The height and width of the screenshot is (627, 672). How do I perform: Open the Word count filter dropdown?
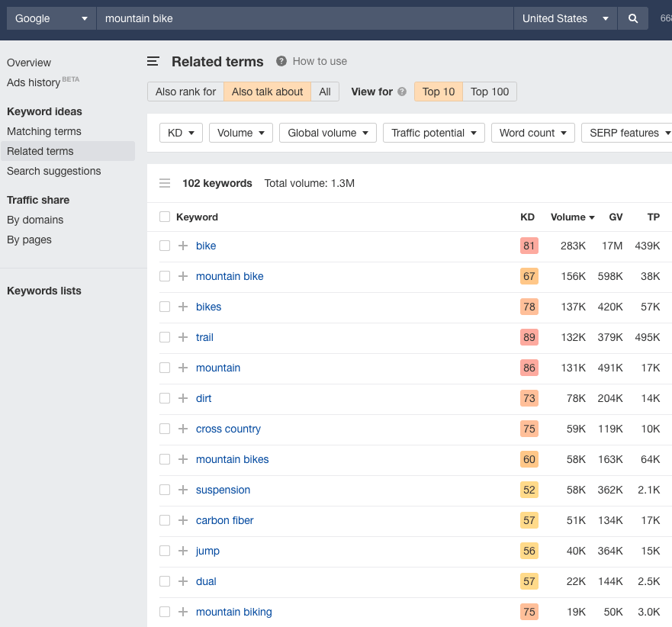point(532,132)
